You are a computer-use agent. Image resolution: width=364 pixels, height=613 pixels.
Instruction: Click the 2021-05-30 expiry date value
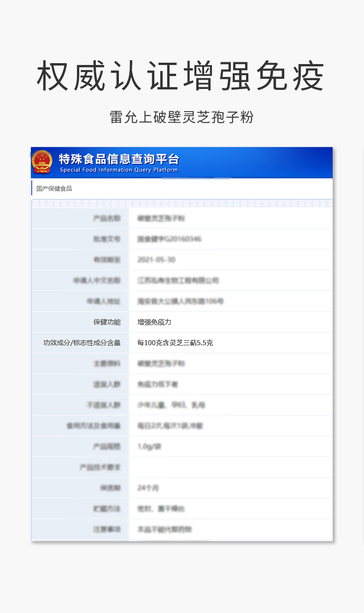pos(156,260)
